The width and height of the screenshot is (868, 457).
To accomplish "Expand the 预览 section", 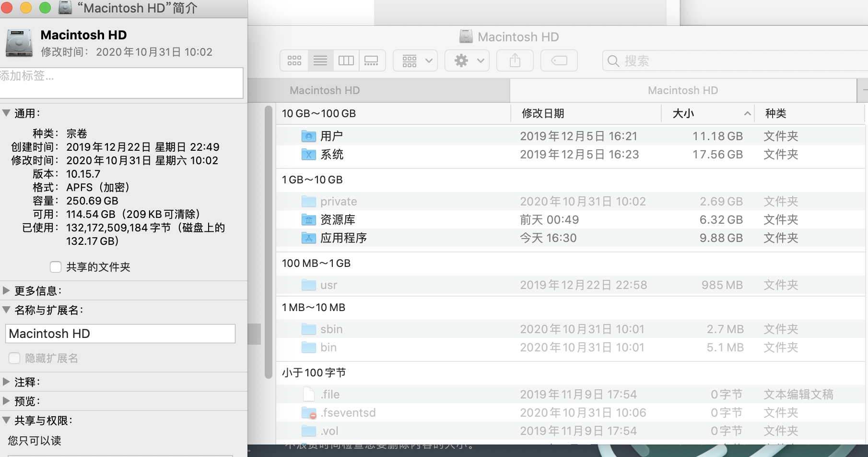I will pyautogui.click(x=6, y=401).
